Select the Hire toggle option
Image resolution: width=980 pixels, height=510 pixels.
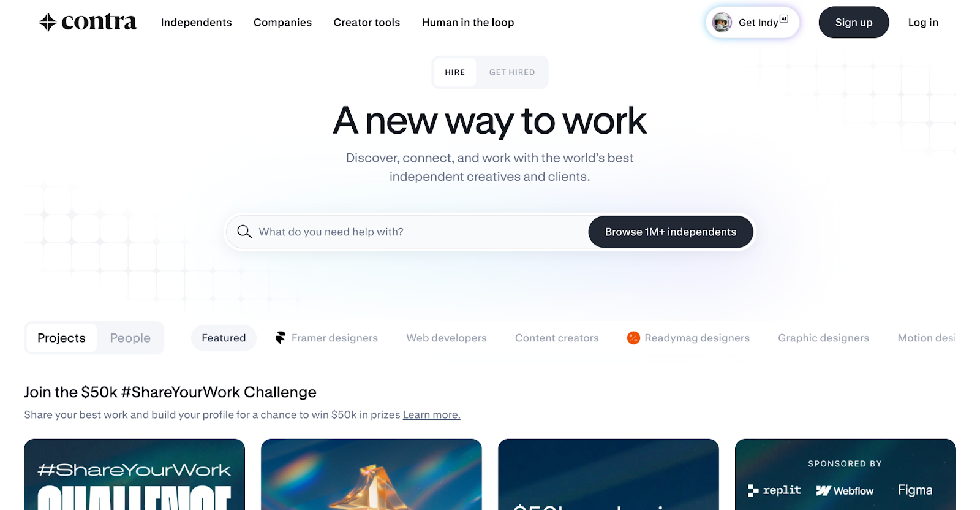pyautogui.click(x=455, y=72)
